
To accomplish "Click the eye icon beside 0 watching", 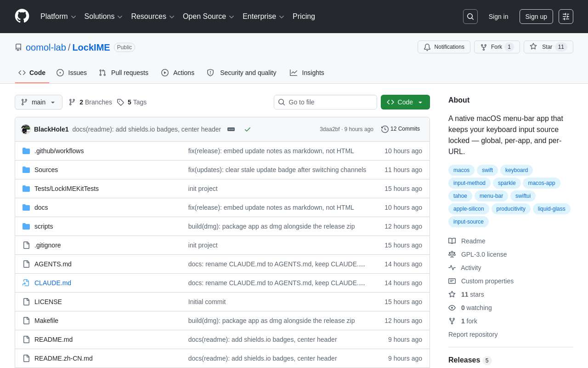I will (x=452, y=308).
